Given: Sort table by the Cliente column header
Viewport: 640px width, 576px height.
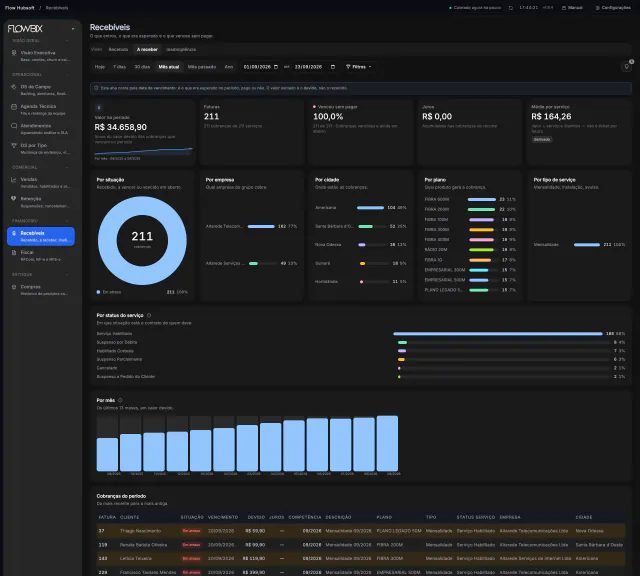Looking at the screenshot, I should click(x=129, y=517).
